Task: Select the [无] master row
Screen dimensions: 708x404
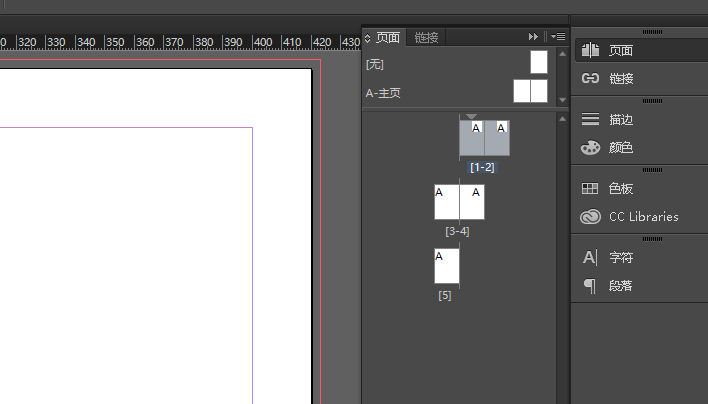Action: (x=458, y=64)
